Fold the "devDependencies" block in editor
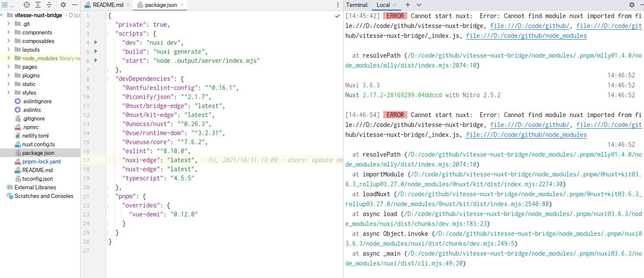The image size is (644, 278). pyautogui.click(x=106, y=79)
